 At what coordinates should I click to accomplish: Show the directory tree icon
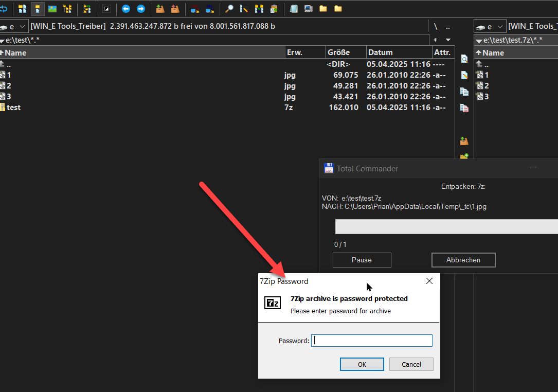coord(67,9)
